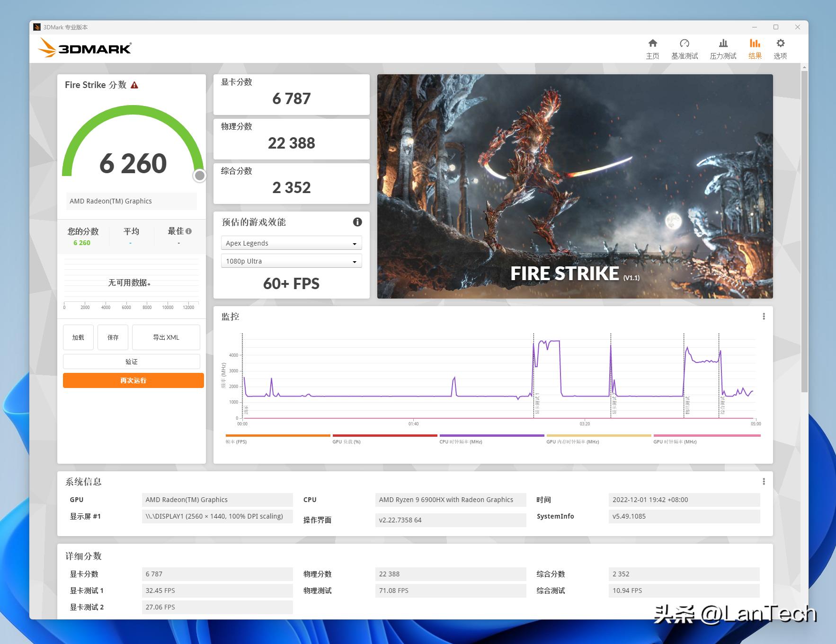Click the Fire Strike preview image
836x644 pixels.
[x=575, y=186]
